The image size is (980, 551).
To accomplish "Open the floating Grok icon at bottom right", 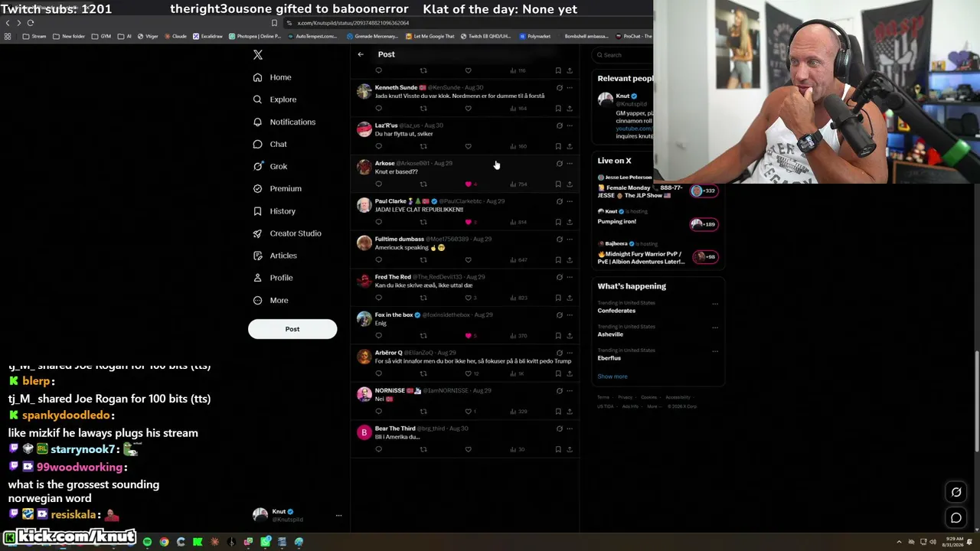I will [956, 492].
